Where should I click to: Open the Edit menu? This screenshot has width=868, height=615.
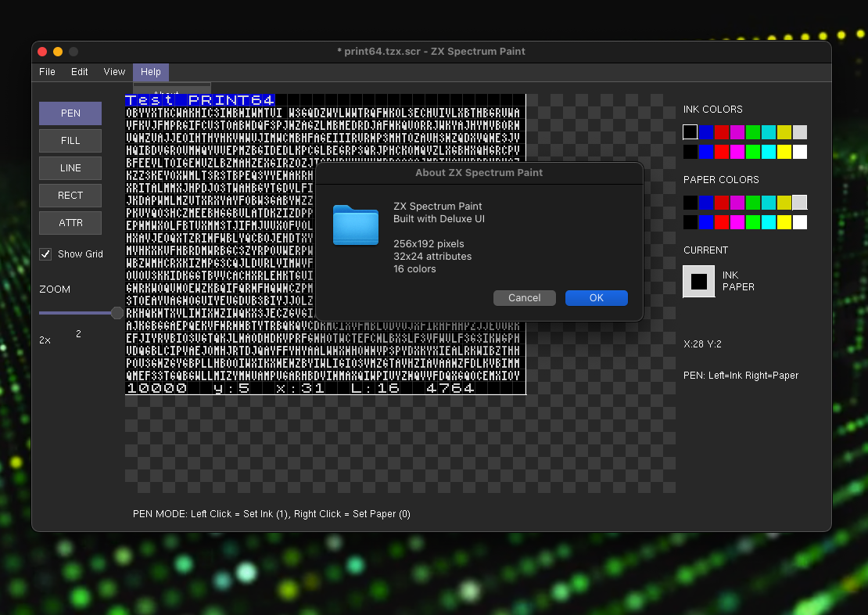click(79, 72)
